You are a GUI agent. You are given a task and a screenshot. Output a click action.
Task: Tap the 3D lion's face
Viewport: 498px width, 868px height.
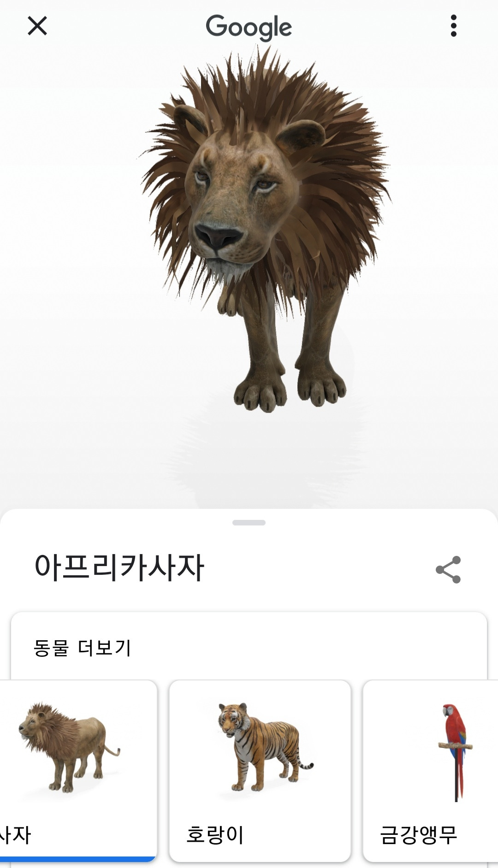pos(240,198)
